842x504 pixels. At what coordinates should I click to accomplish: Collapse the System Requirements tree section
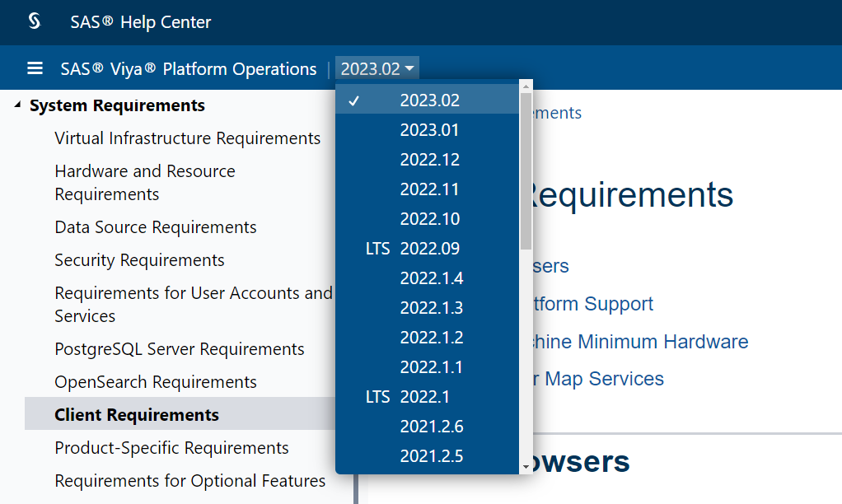(x=18, y=105)
